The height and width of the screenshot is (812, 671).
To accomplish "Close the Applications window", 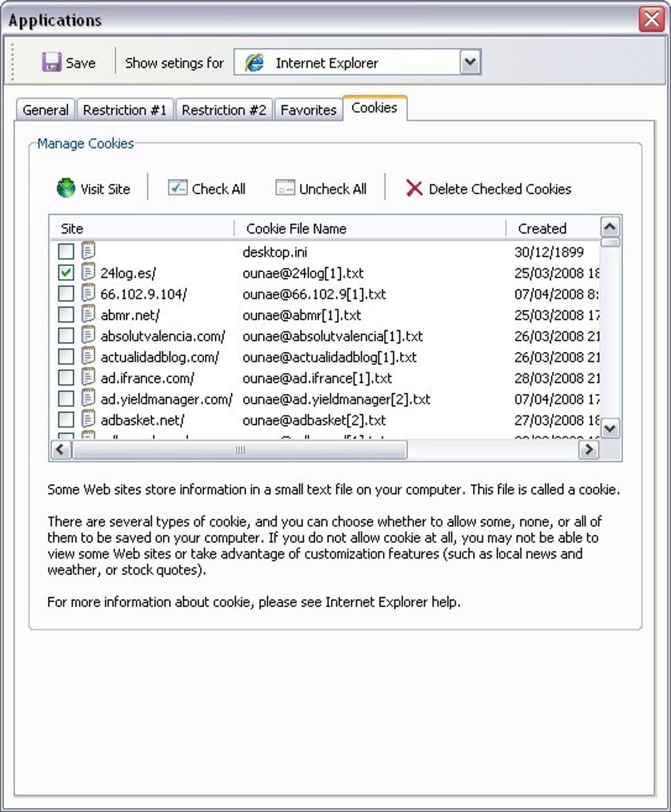I will tap(651, 18).
